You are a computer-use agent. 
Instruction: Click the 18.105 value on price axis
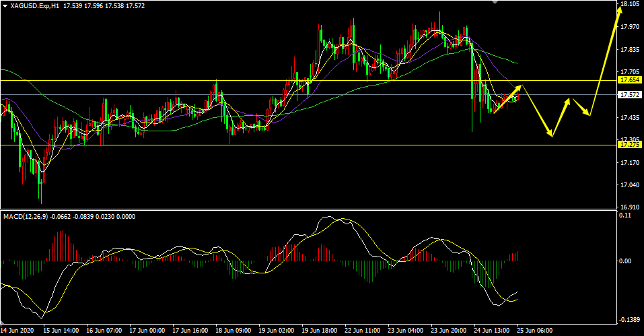631,4
